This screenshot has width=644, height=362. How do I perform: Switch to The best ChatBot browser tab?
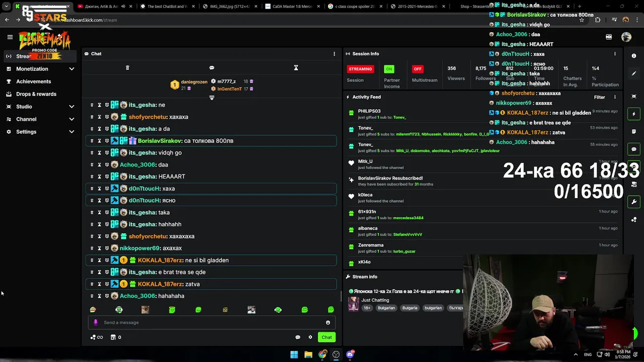(167, 7)
